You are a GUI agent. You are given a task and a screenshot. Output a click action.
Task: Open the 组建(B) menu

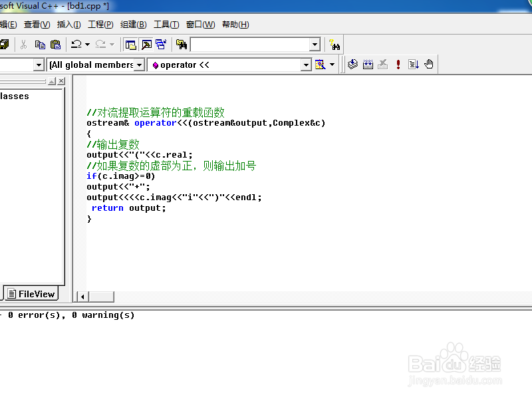[134, 25]
